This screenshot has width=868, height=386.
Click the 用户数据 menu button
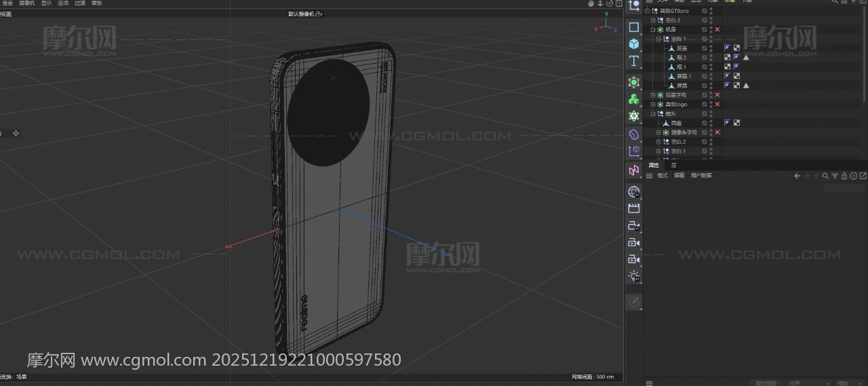tap(701, 176)
